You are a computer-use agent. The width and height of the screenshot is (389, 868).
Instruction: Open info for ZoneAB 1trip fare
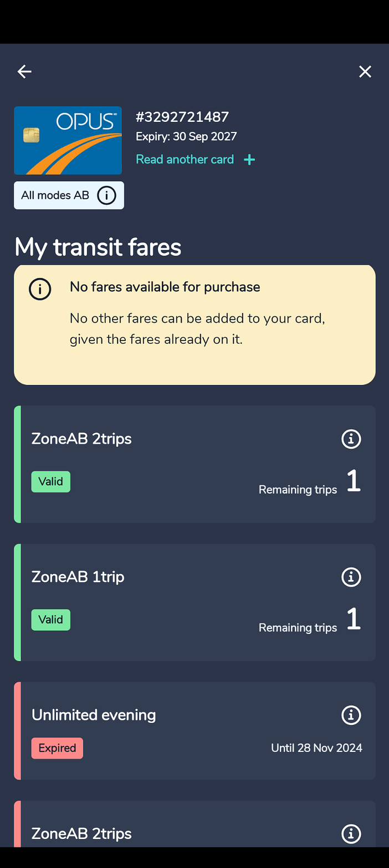351,577
